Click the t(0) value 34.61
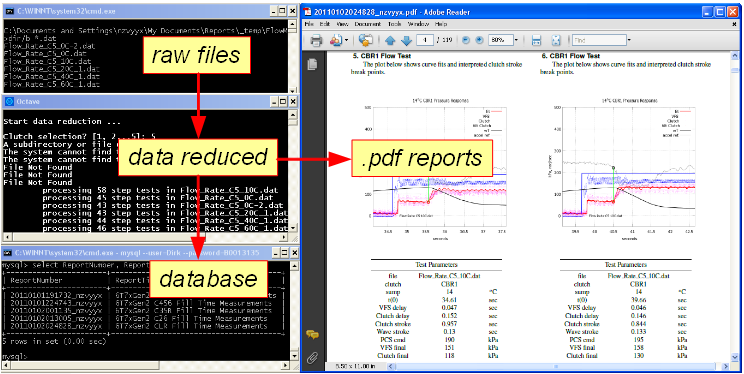The height and width of the screenshot is (374, 744). click(449, 300)
